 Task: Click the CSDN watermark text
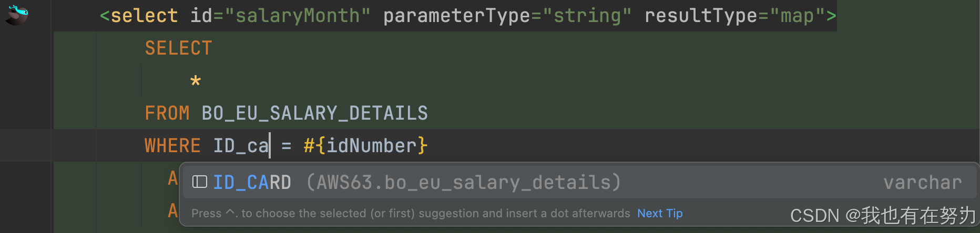[x=883, y=216]
